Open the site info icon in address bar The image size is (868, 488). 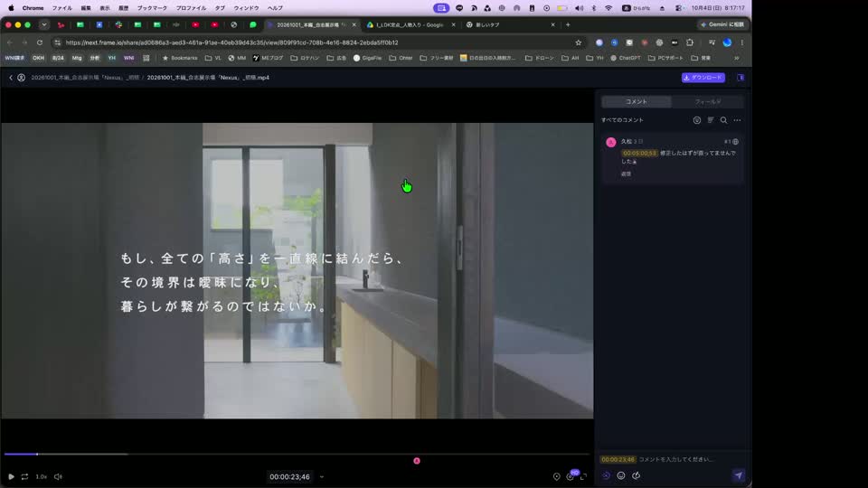point(57,42)
